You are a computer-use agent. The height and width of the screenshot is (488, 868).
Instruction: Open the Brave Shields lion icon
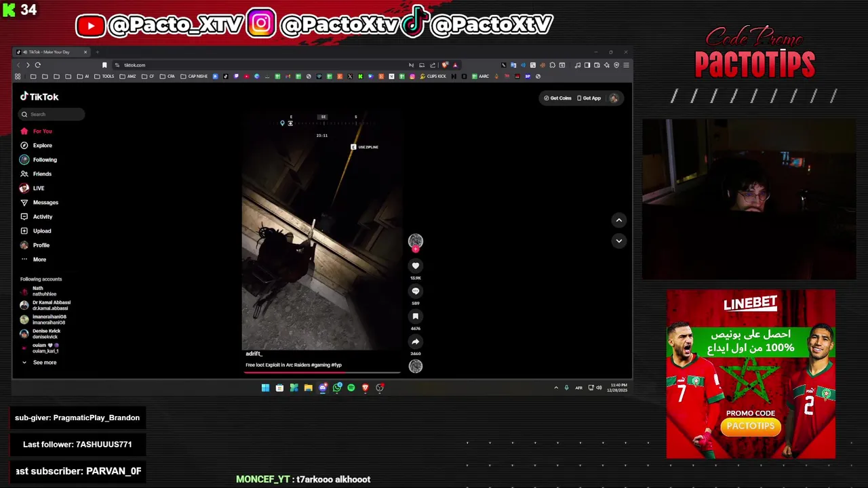[445, 65]
